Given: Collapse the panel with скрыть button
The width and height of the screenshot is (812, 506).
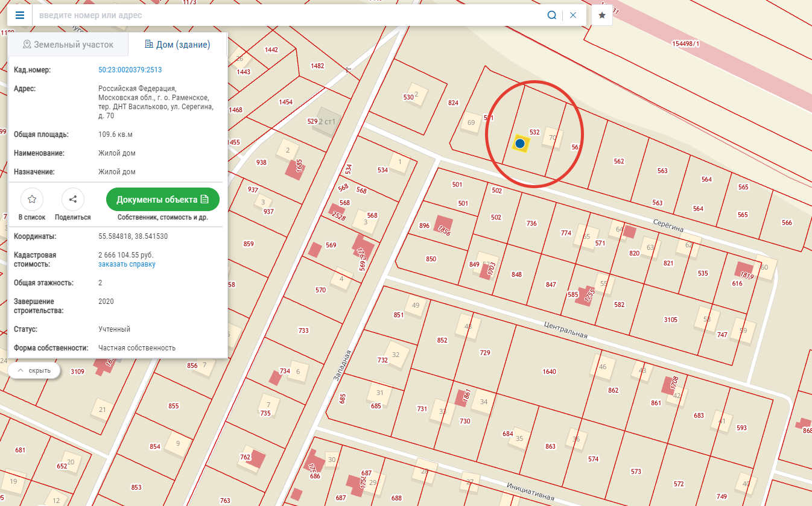Looking at the screenshot, I should coord(34,370).
